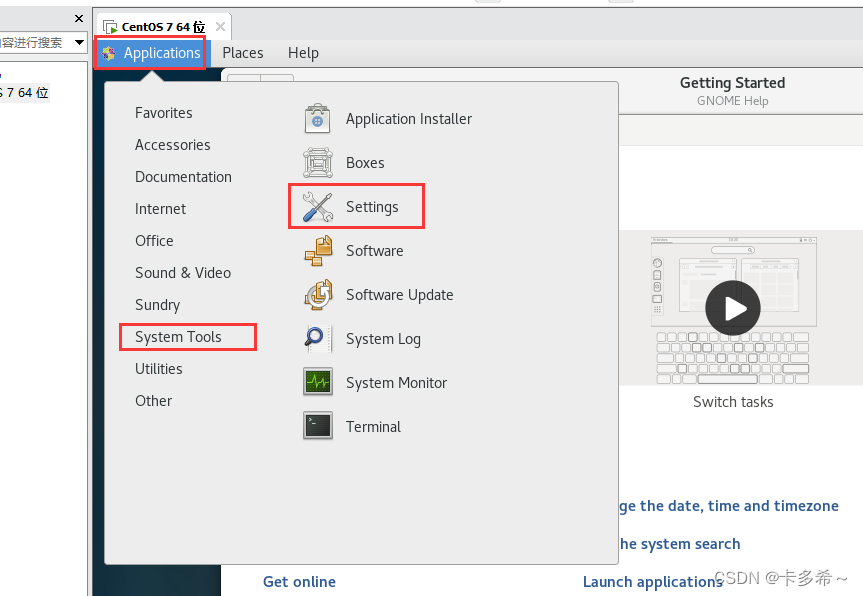Select the Other category

(x=154, y=400)
